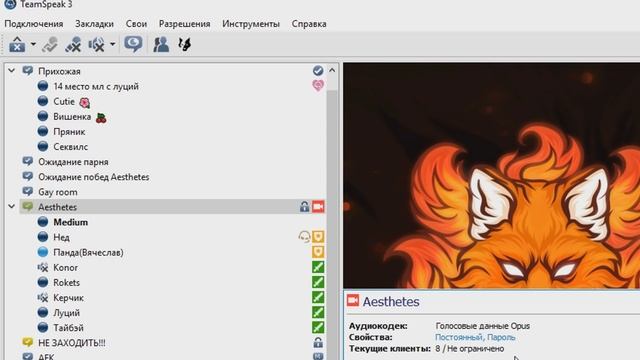This screenshot has width=640, height=360.
Task: Toggle the mute microphone toolbar icon
Action: (73, 44)
